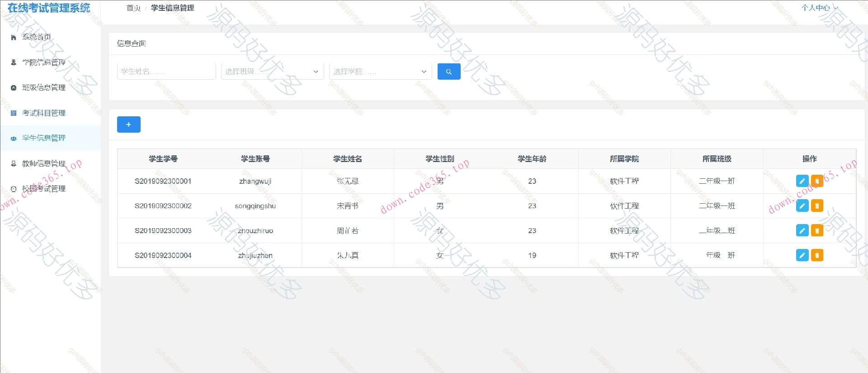Click the icon beside 学生信息管理

(x=14, y=139)
